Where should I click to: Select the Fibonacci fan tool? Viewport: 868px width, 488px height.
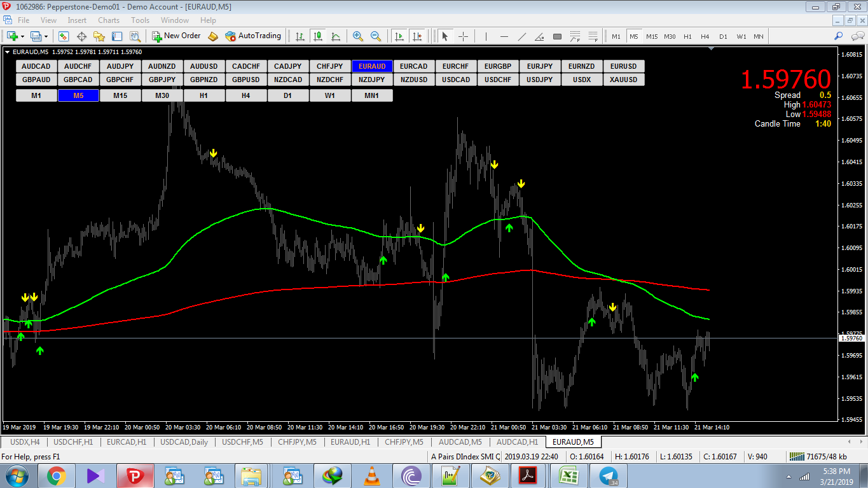pos(593,36)
